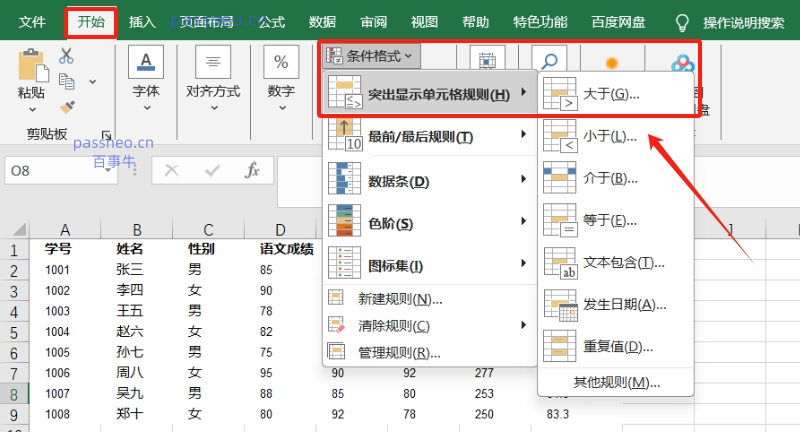This screenshot has height=432, width=800.
Task: Click the lightbulb 操作说明搜索 icon
Action: tap(683, 21)
